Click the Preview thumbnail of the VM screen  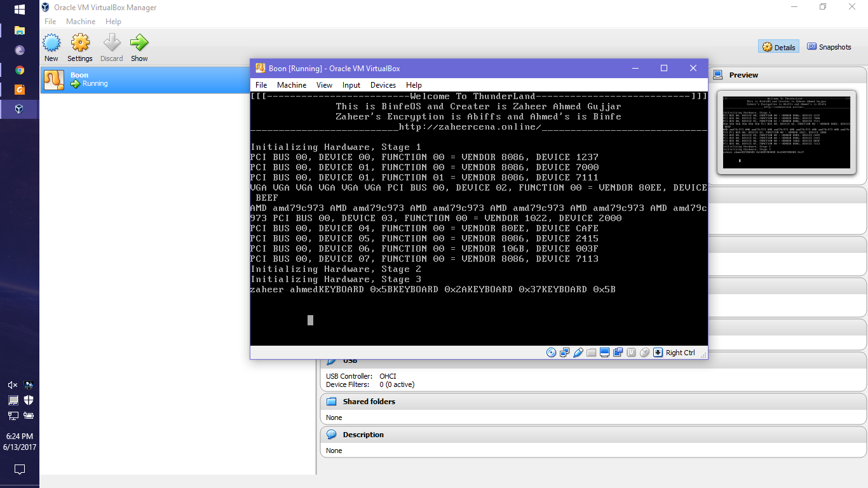[x=786, y=133]
